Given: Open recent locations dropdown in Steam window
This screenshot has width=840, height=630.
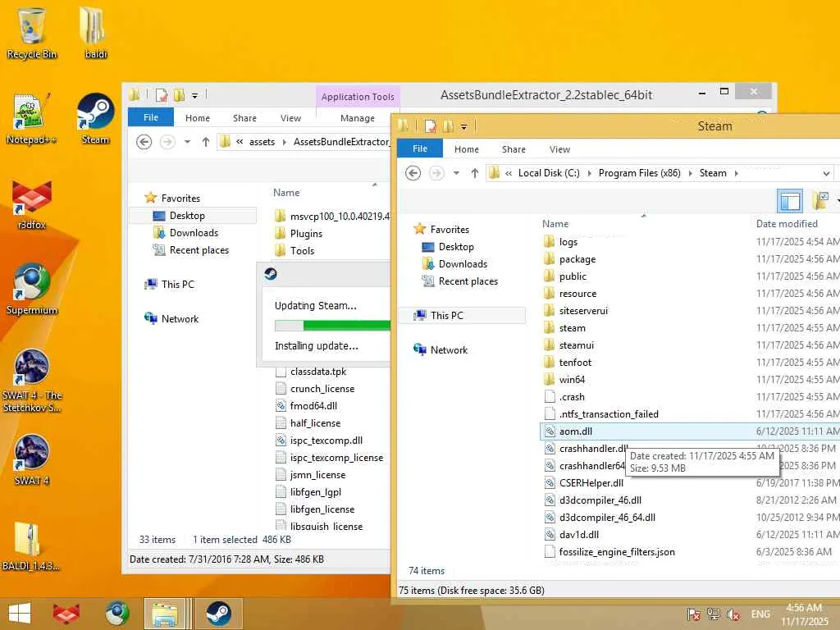Looking at the screenshot, I should tap(456, 173).
